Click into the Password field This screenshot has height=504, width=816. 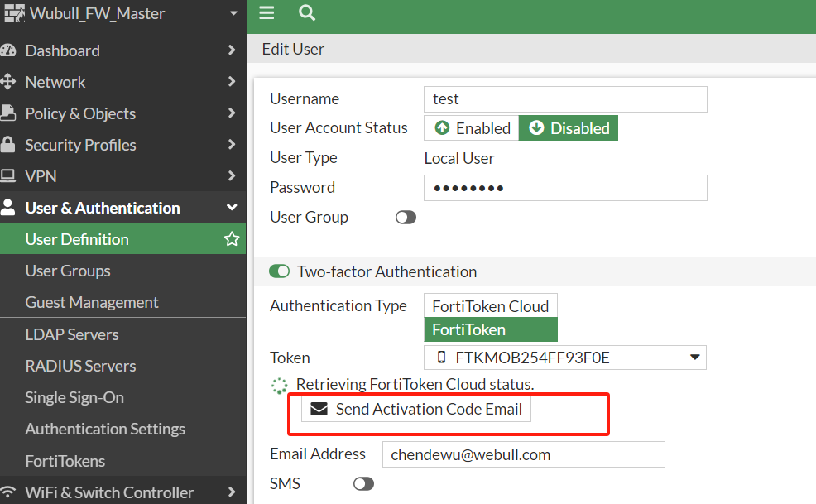(565, 188)
